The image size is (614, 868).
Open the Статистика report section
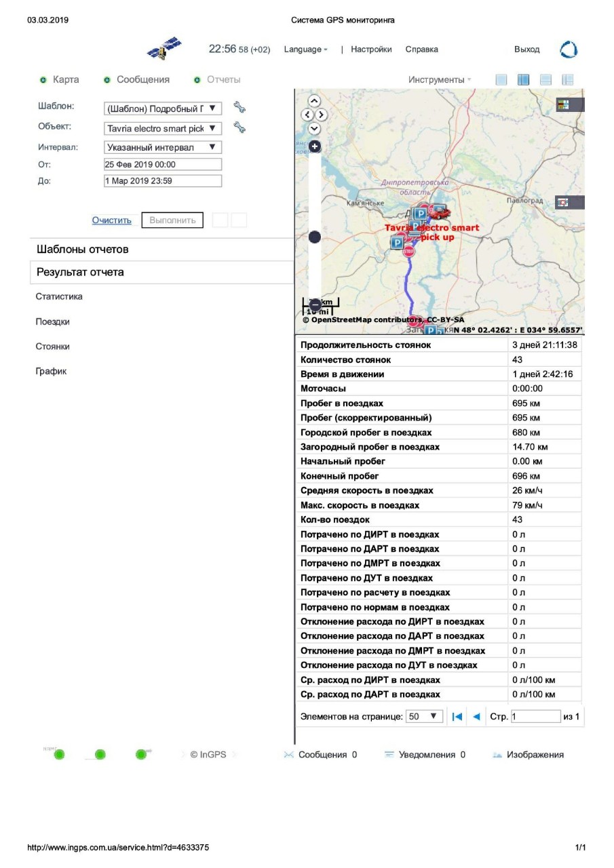coord(59,297)
